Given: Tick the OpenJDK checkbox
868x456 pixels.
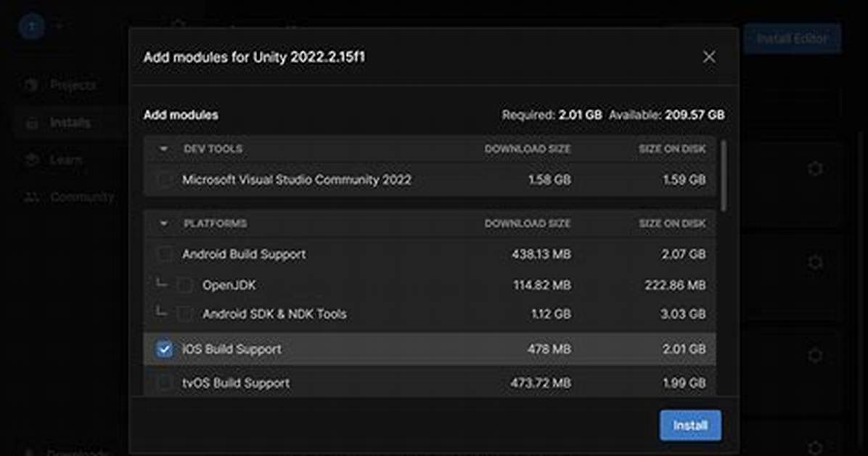Looking at the screenshot, I should [x=184, y=285].
